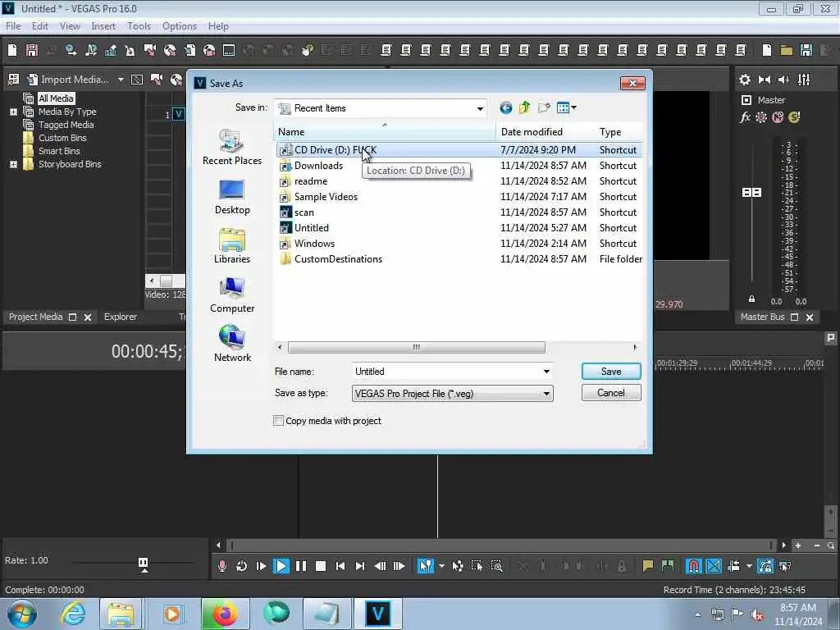Click the New project icon in main toolbar
The width and height of the screenshot is (840, 630).
pyautogui.click(x=12, y=50)
